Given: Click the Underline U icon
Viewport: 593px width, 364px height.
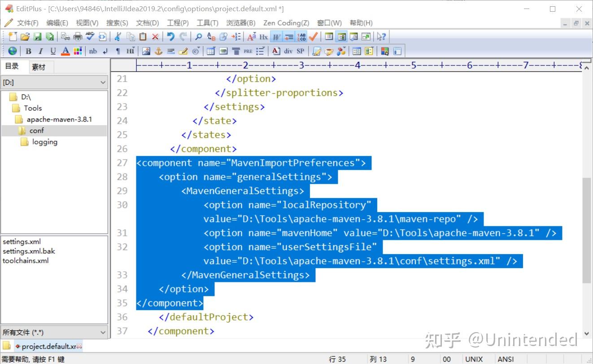Looking at the screenshot, I should pyautogui.click(x=53, y=51).
